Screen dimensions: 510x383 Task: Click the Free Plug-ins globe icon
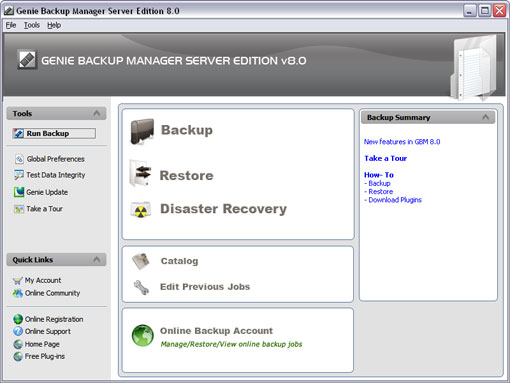[x=18, y=357]
